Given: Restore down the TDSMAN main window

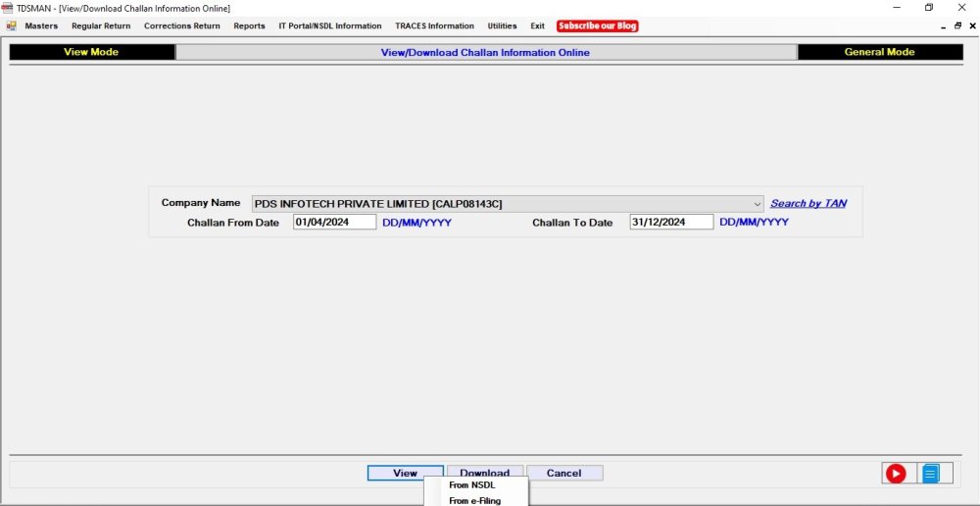Looking at the screenshot, I should click(929, 8).
